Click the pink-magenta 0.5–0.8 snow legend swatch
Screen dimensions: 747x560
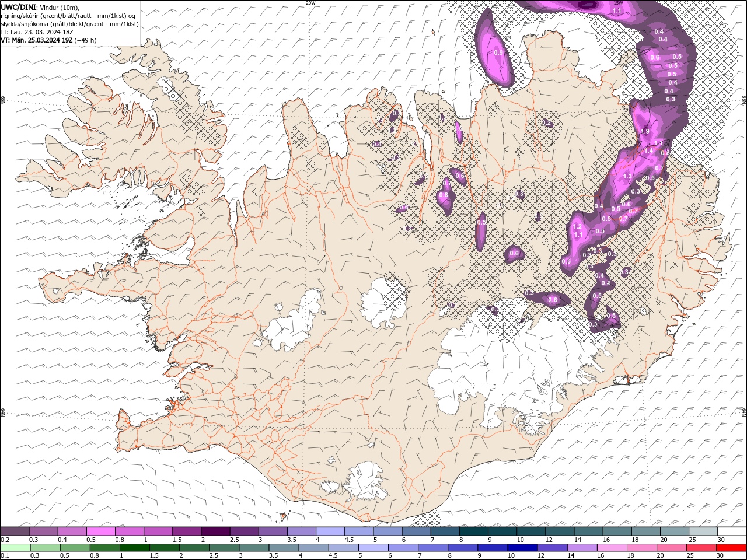click(x=100, y=531)
